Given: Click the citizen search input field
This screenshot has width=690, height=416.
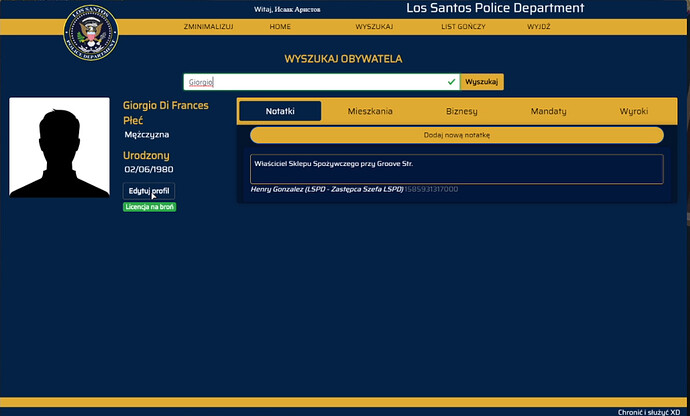Looking at the screenshot, I should click(322, 82).
